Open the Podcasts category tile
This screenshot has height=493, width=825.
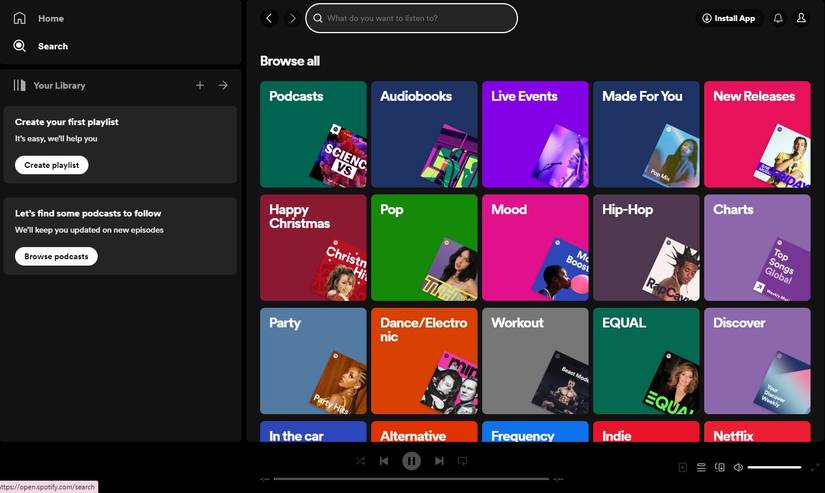[x=313, y=134]
